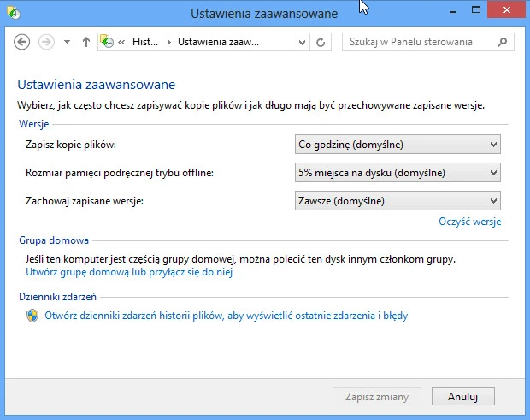Click the 'Oczyść wersje' link
This screenshot has height=420, width=530.
(469, 222)
